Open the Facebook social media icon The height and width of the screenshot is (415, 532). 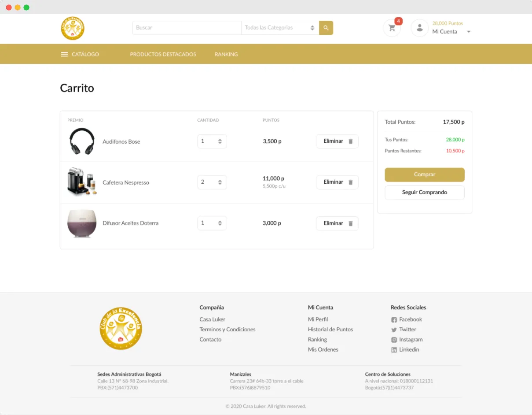394,319
